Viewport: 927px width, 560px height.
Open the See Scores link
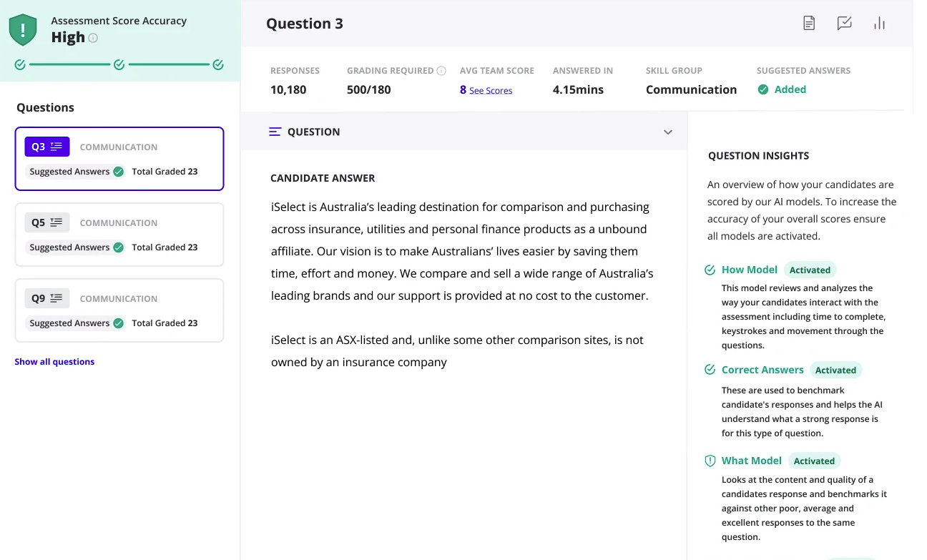tap(490, 91)
